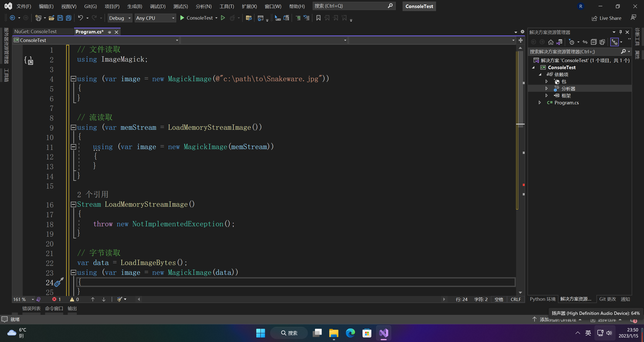The width and height of the screenshot is (644, 342).
Task: Open the Program.cs tab
Action: point(89,31)
